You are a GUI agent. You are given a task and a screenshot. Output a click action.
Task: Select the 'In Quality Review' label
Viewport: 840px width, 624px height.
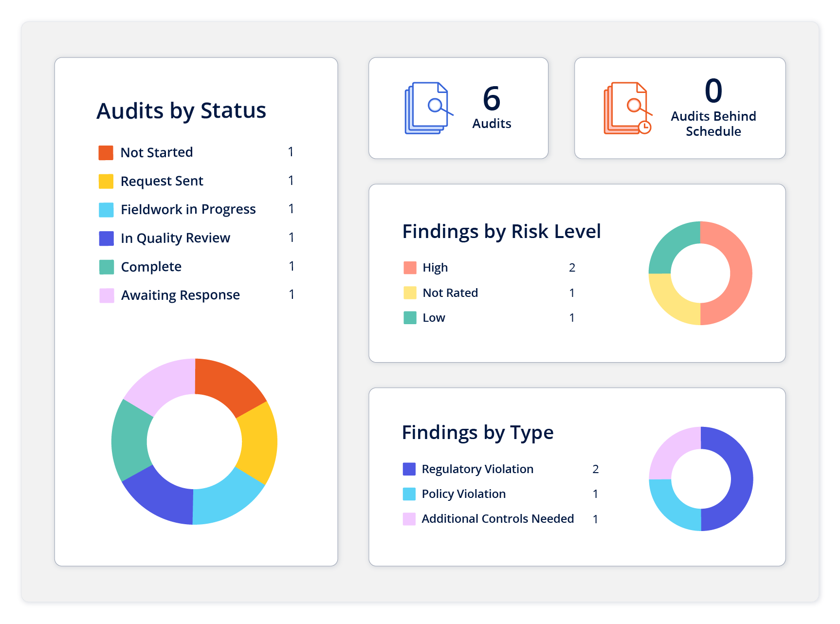175,239
